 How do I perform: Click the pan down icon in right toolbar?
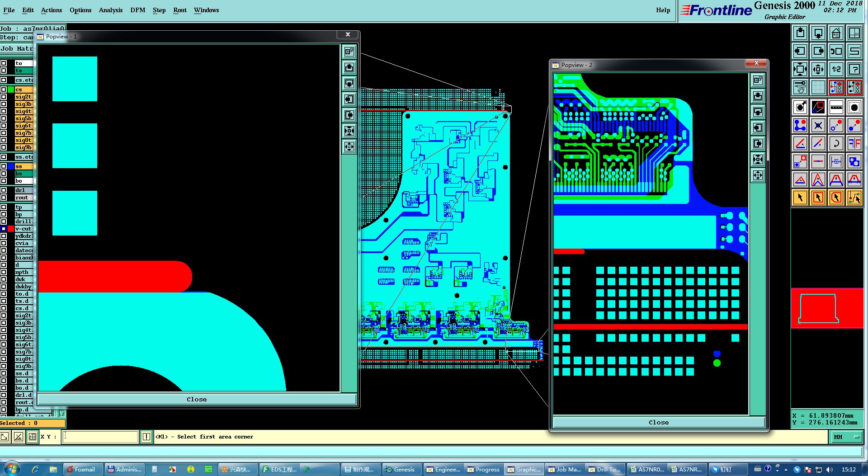click(x=818, y=33)
